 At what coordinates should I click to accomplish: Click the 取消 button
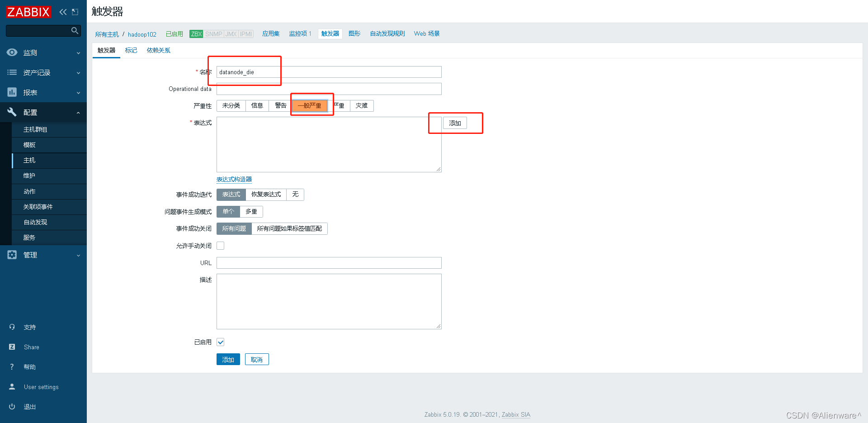(x=257, y=360)
